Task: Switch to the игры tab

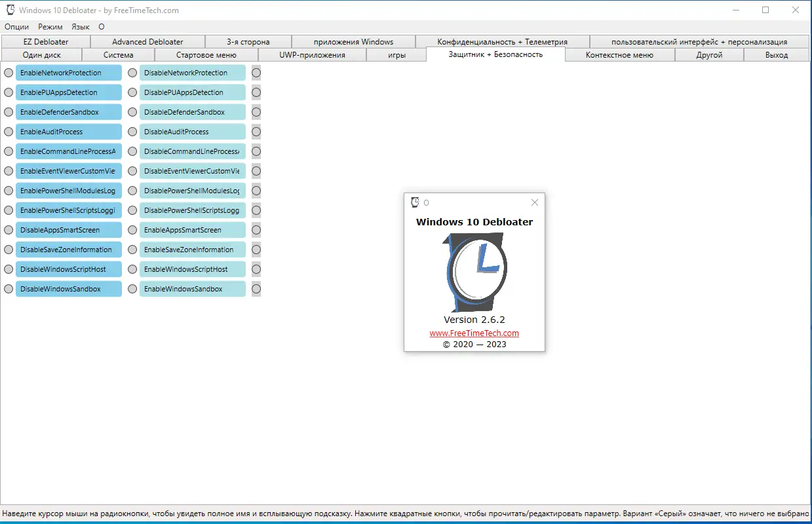Action: (396, 55)
